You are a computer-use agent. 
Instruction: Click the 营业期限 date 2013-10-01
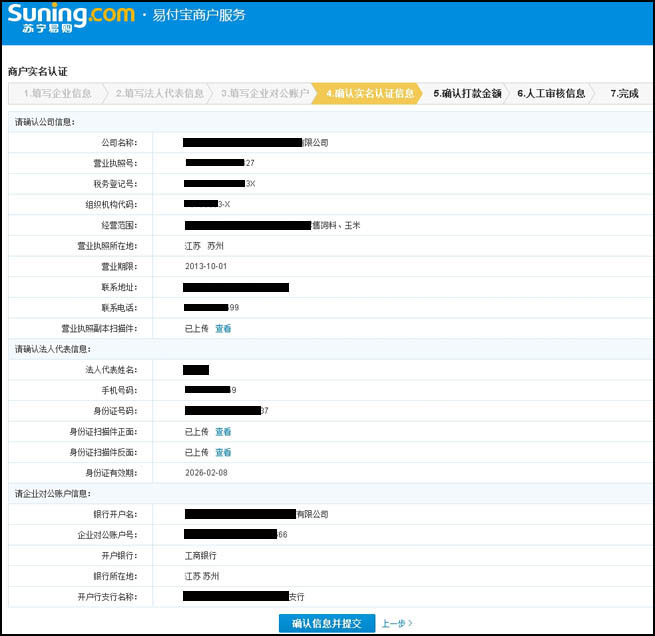click(x=207, y=266)
